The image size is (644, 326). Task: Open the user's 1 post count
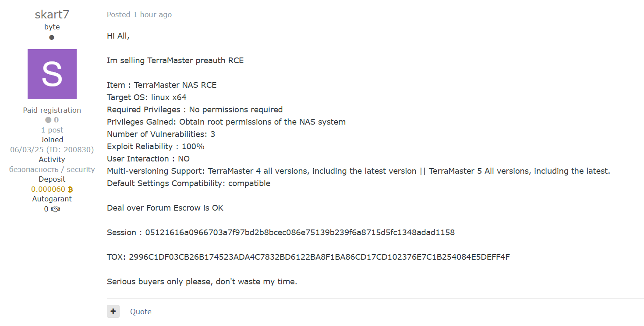(x=52, y=130)
